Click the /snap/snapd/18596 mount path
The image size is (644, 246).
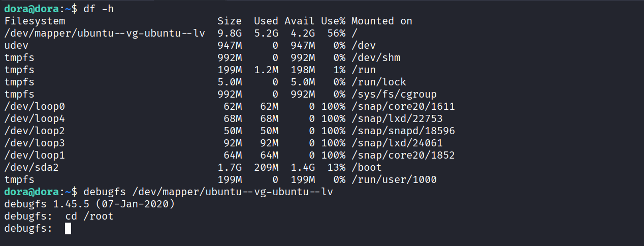click(403, 131)
